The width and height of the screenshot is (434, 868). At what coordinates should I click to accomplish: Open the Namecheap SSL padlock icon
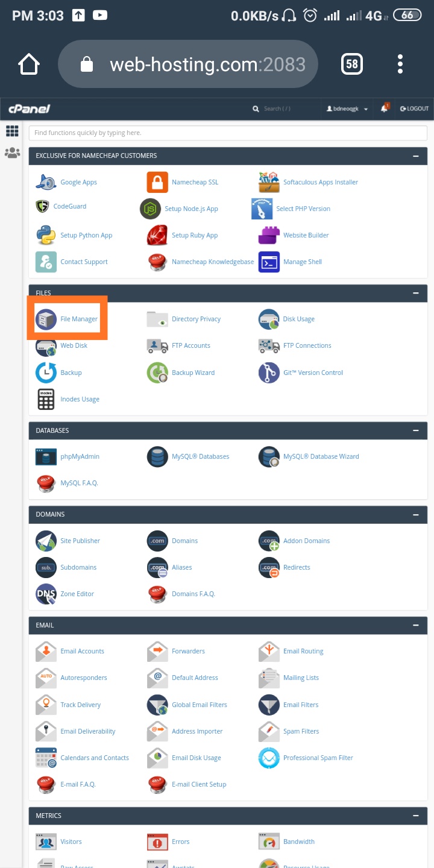point(157,182)
